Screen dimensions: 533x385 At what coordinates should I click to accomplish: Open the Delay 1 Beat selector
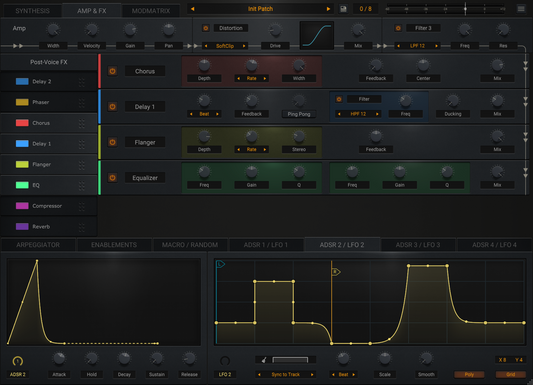(204, 114)
